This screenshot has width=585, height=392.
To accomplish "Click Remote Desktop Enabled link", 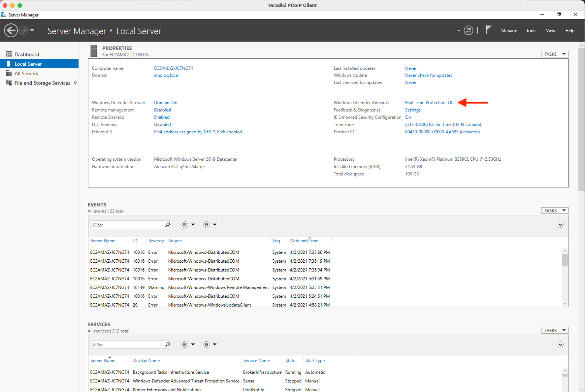I will coord(162,117).
